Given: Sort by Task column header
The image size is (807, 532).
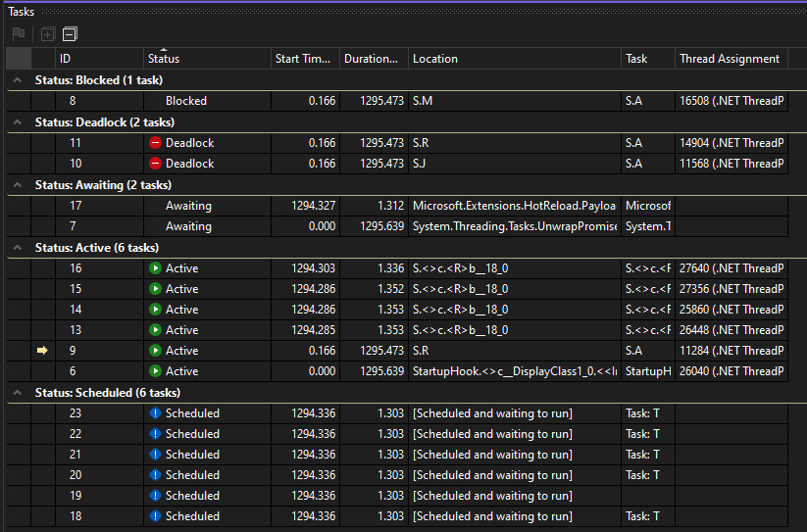Looking at the screenshot, I should (648, 59).
